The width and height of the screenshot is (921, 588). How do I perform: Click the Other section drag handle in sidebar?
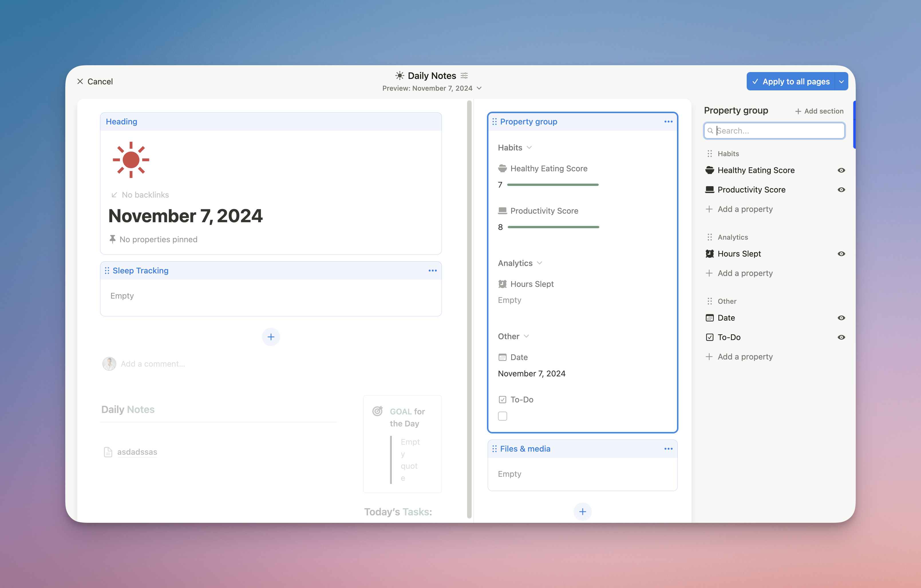(x=709, y=301)
